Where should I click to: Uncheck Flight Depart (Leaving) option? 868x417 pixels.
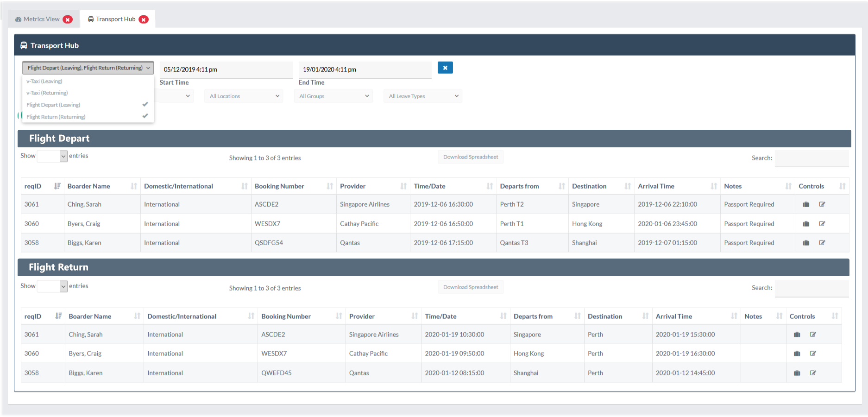point(88,105)
